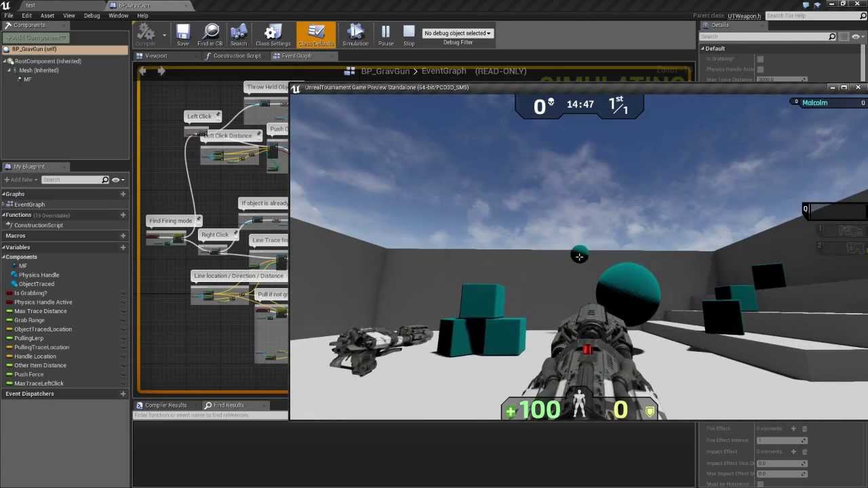
Task: Add new variable with plus icon
Action: pyautogui.click(x=123, y=247)
